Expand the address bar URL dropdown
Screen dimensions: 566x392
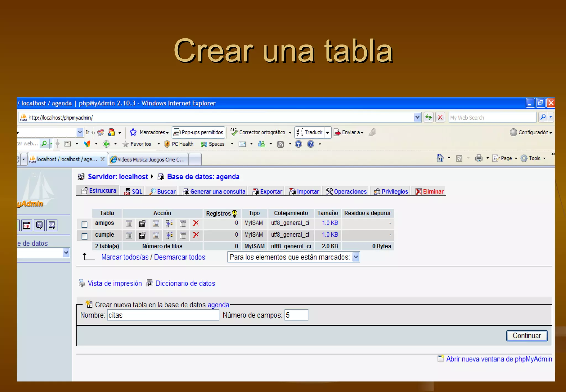click(x=417, y=117)
